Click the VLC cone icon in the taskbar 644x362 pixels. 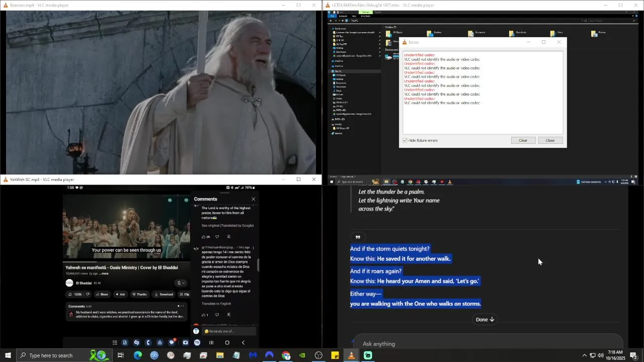351,355
